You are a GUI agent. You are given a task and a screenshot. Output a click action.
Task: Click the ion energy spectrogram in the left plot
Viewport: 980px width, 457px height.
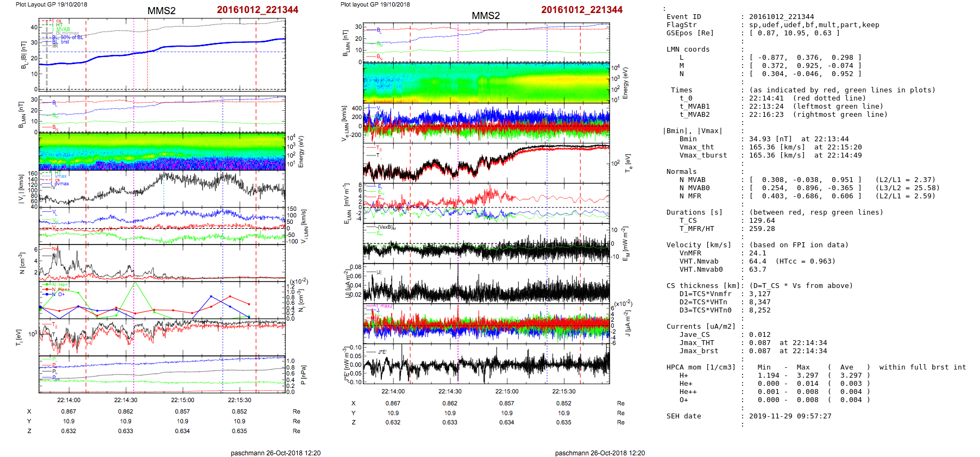click(162, 152)
